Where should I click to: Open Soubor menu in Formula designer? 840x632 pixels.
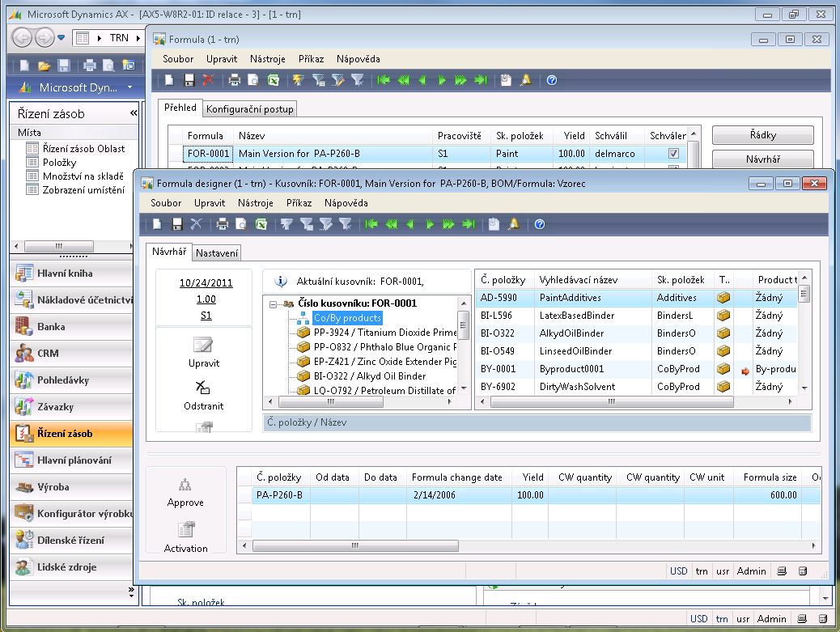[x=166, y=203]
